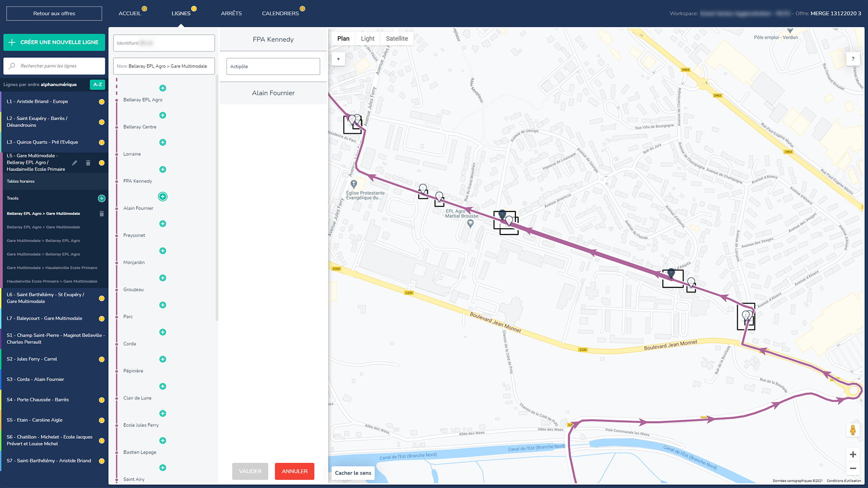Click the plus icon between Freyssinet and Monjardin
868x488 pixels.
point(163,251)
